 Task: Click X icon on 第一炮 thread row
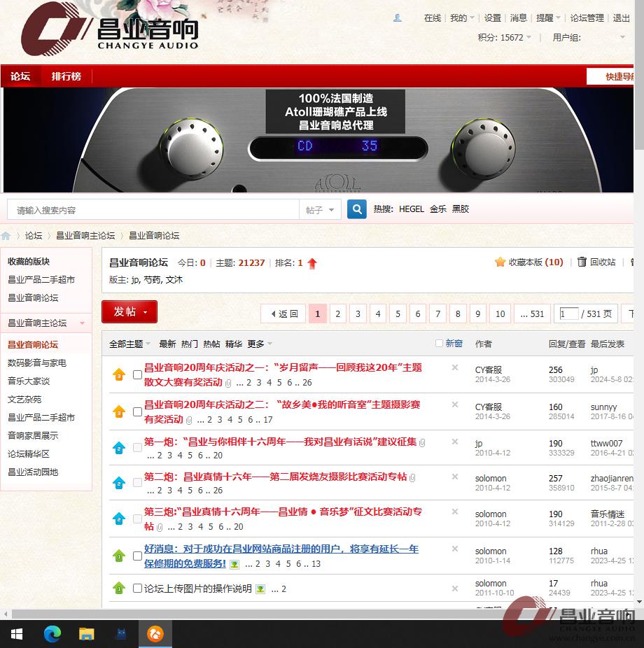pos(455,442)
